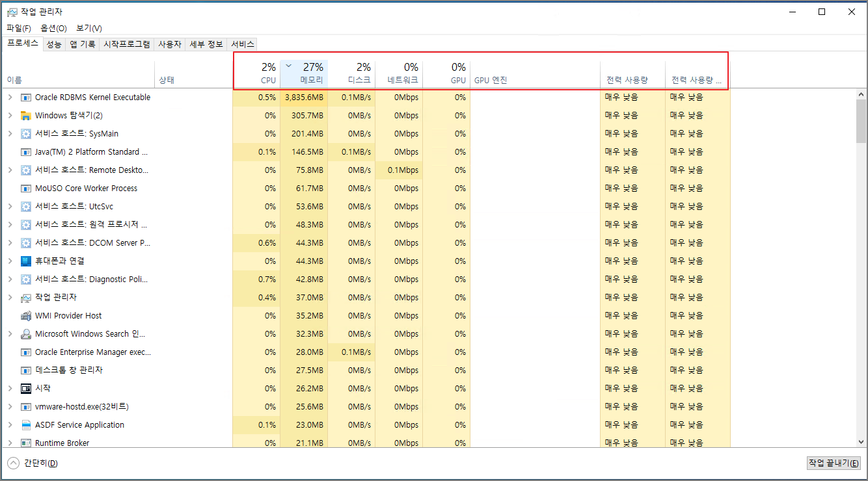This screenshot has height=481, width=868.
Task: Expand the 작업 관리자 process group
Action: 10,298
